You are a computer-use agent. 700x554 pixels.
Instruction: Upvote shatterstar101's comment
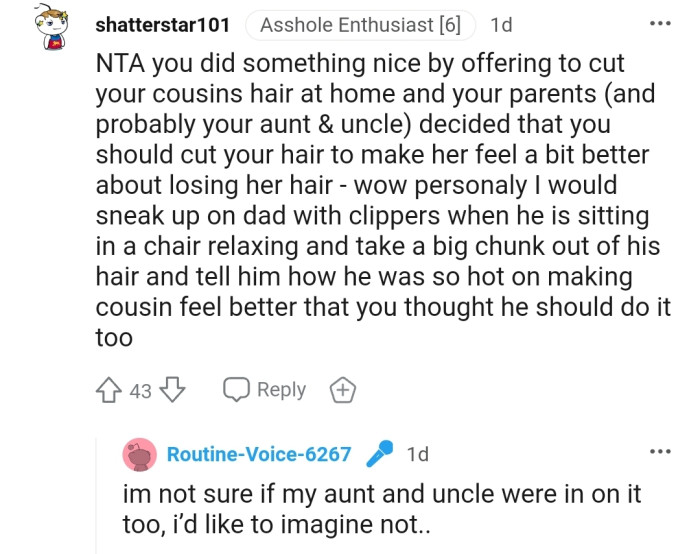[110, 390]
